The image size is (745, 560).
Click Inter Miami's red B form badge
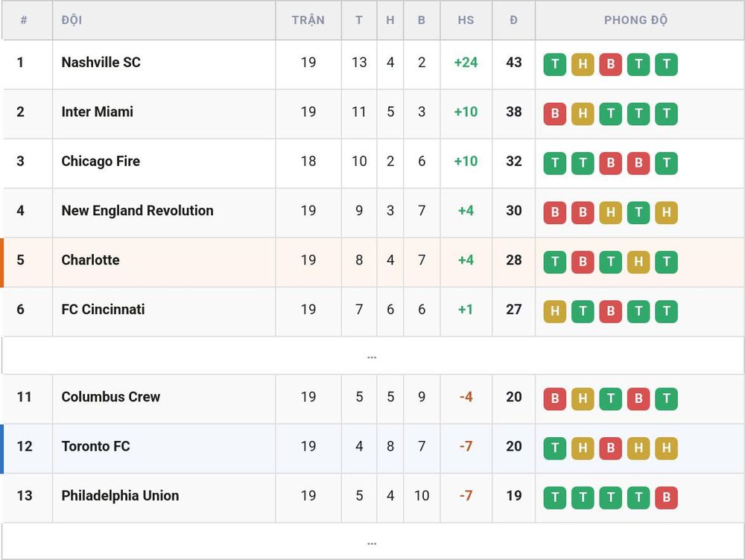554,113
